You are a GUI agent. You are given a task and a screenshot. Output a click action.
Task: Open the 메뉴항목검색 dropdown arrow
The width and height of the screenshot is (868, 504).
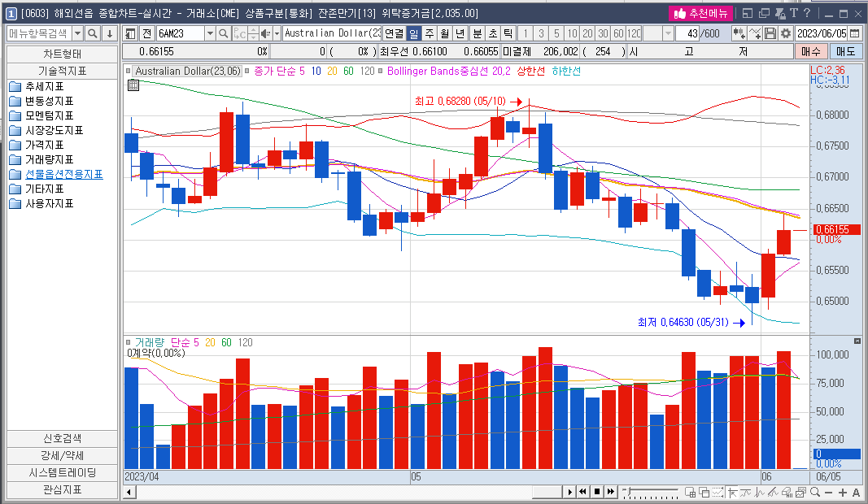coord(78,33)
